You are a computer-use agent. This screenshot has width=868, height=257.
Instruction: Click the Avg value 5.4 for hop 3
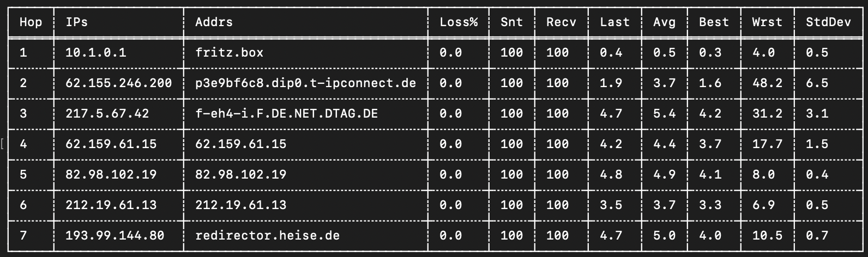tap(664, 114)
